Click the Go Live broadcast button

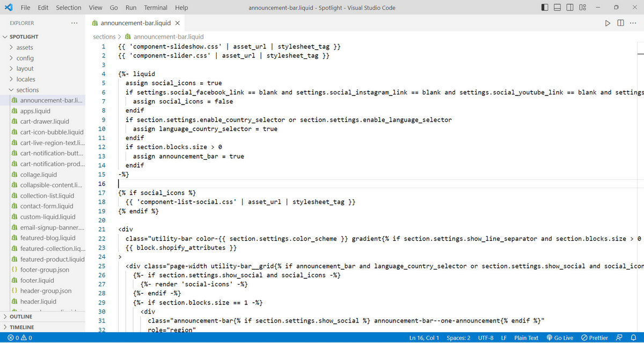pyautogui.click(x=560, y=338)
